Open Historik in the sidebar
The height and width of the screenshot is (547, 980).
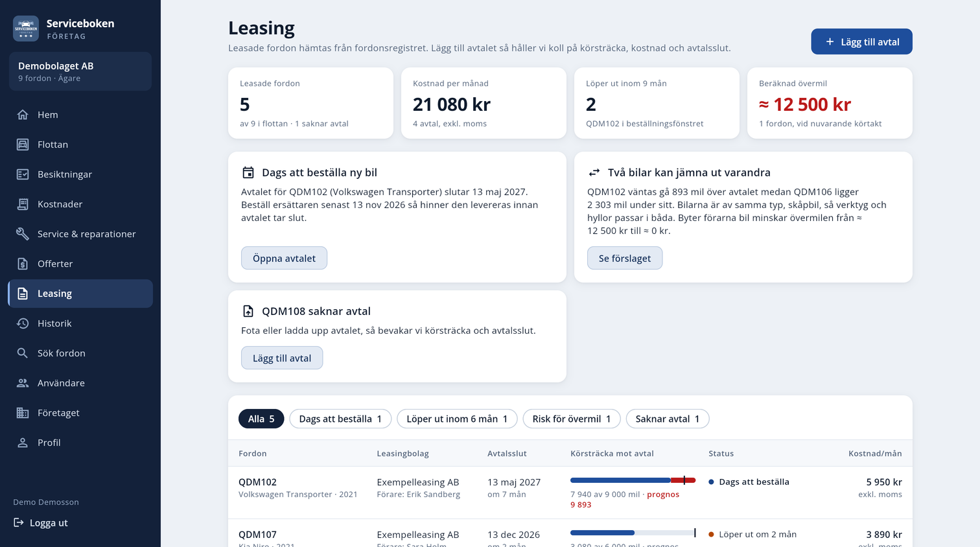[80, 323]
